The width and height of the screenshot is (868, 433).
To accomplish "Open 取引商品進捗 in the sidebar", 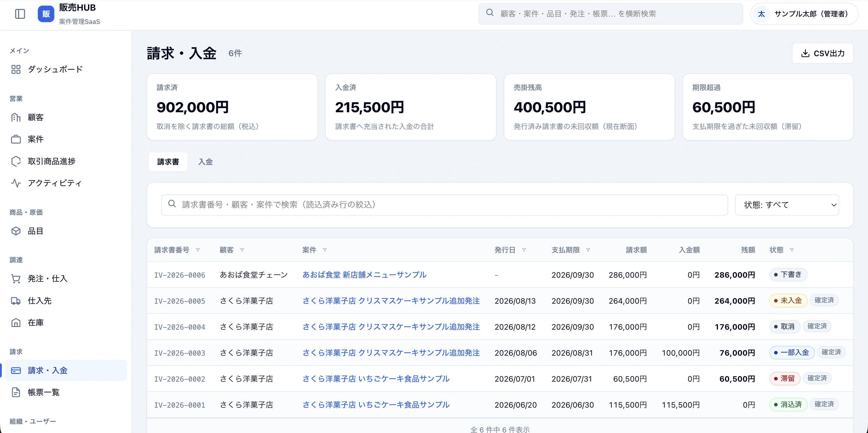I will coord(66,161).
